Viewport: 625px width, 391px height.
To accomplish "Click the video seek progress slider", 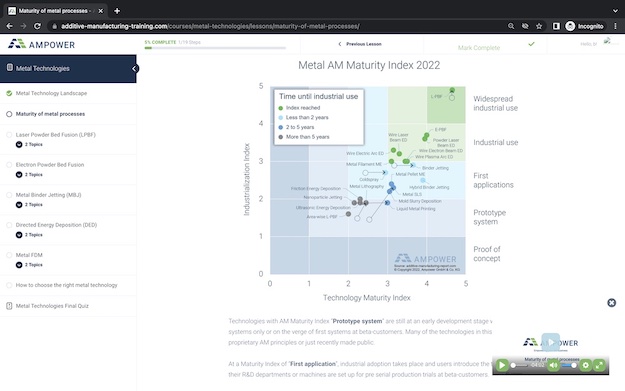I will click(x=520, y=365).
